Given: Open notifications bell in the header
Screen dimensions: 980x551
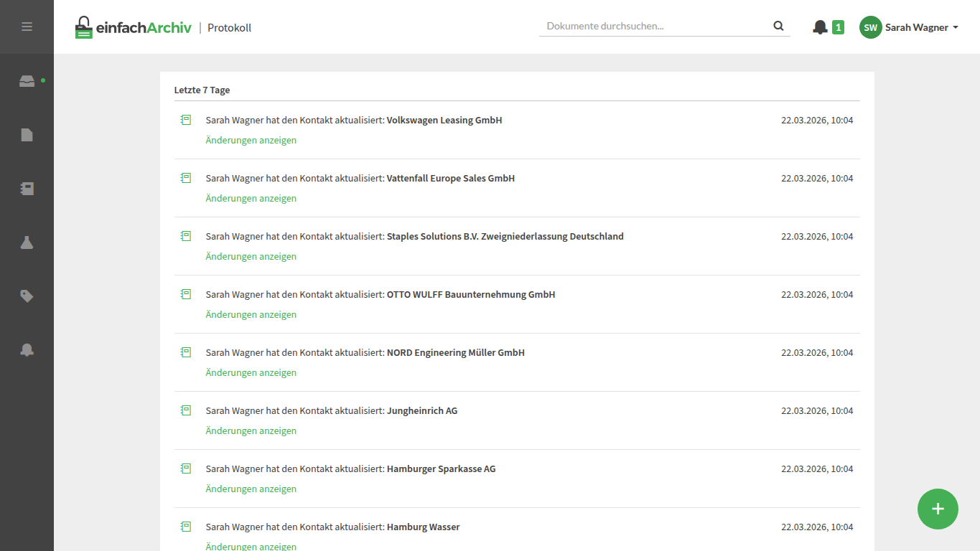Looking at the screenshot, I should pos(820,27).
